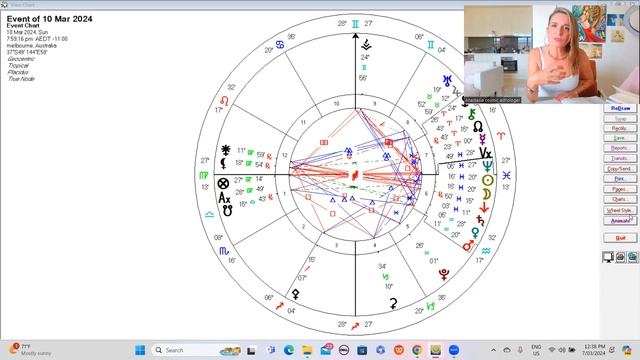The width and height of the screenshot is (640, 360).
Task: Click the red Quit button
Action: (620, 238)
